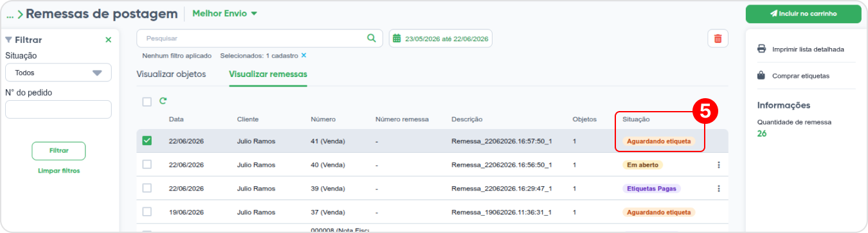
Task: Open the Melhor Envio dropdown
Action: tap(224, 13)
